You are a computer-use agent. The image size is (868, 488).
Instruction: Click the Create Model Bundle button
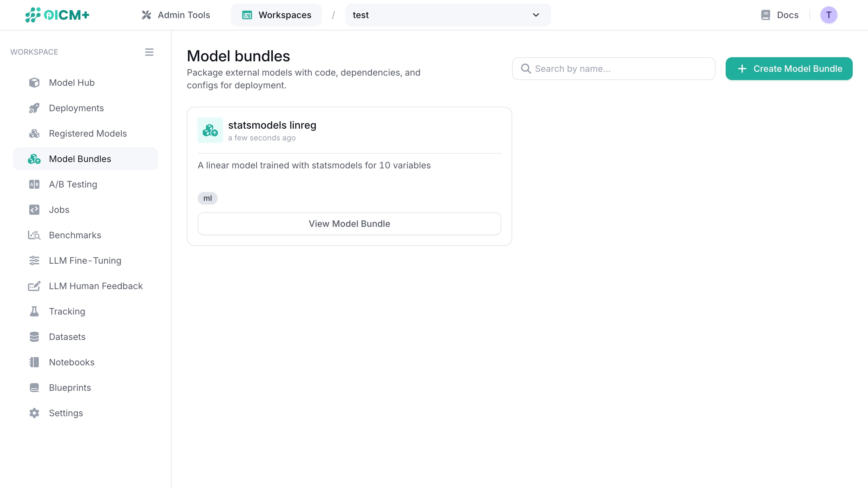click(789, 68)
